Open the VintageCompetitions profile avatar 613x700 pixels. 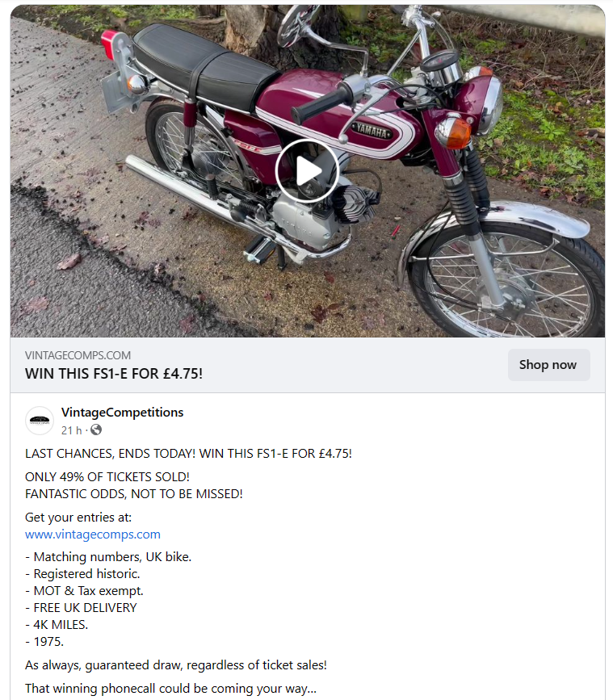[x=40, y=421]
